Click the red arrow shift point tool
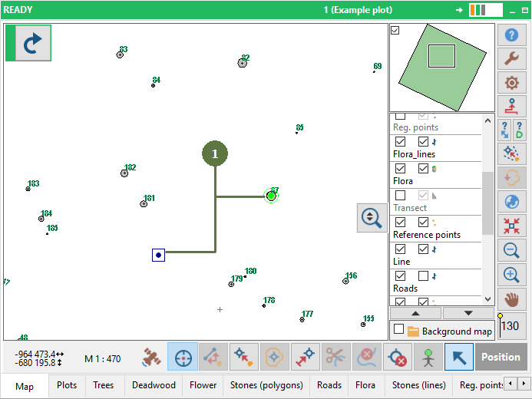Image resolution: width=532 pixels, height=399 pixels. tap(306, 357)
